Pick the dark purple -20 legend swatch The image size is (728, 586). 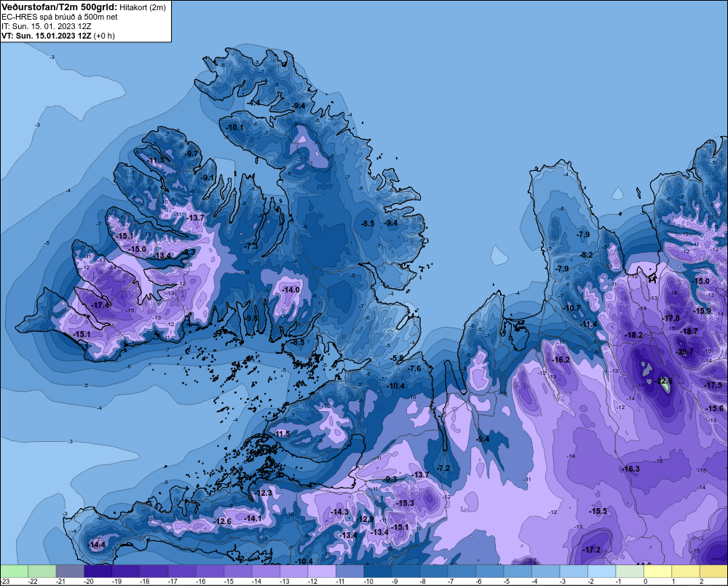(x=98, y=571)
